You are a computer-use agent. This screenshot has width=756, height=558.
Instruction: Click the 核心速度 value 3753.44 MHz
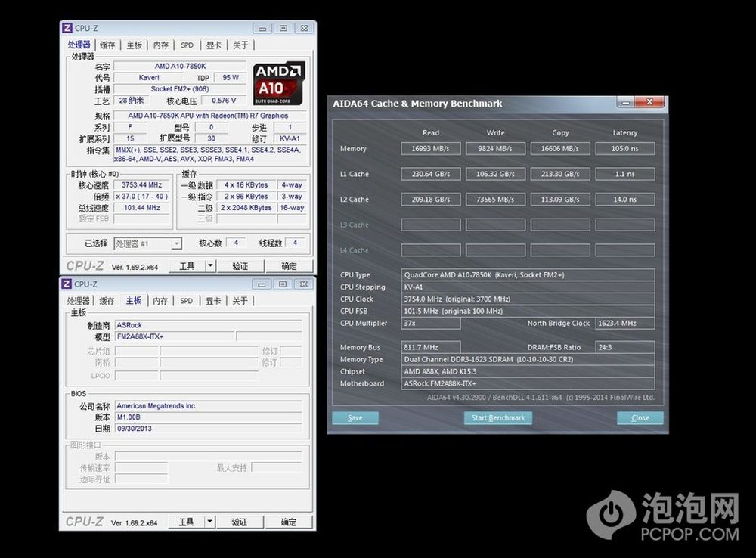[x=142, y=184]
